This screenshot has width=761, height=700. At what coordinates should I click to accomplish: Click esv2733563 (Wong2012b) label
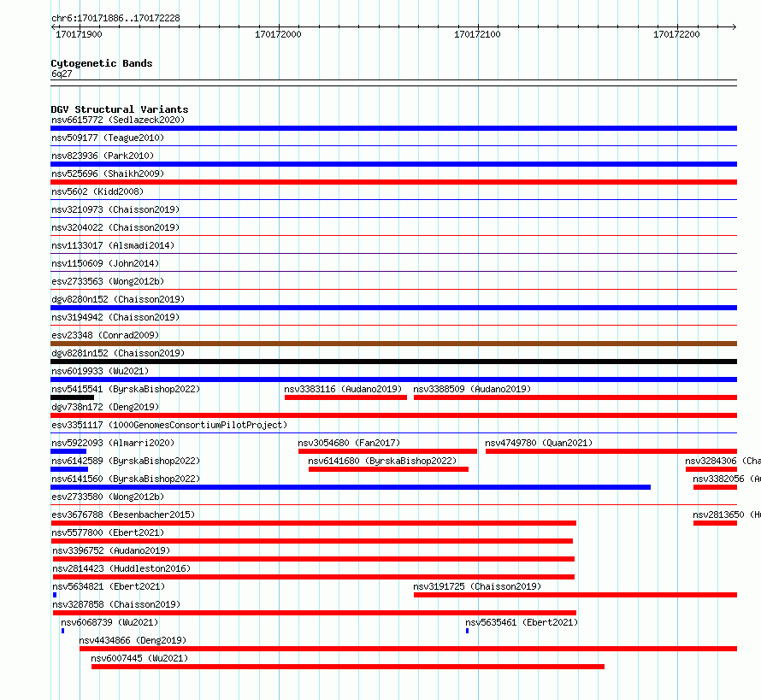[108, 281]
